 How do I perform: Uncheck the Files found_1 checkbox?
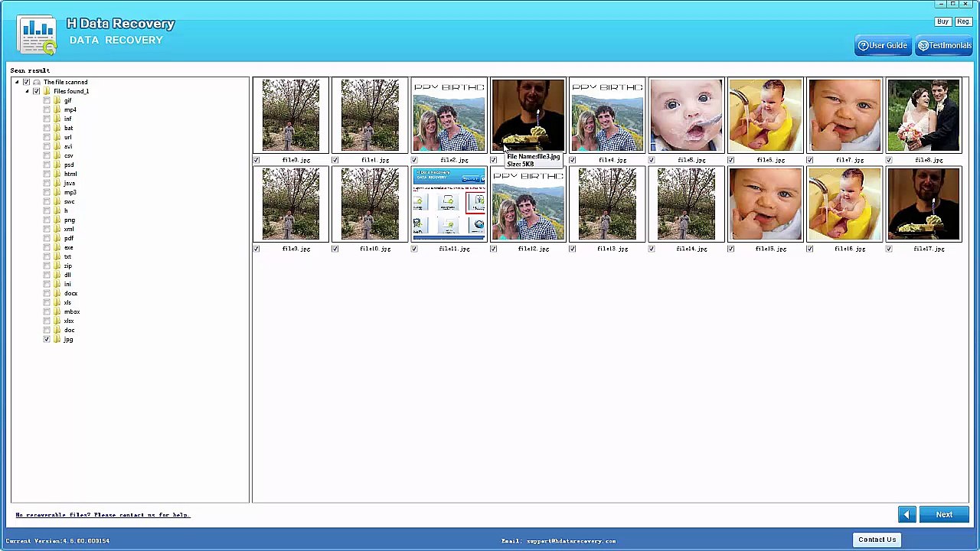pos(36,91)
